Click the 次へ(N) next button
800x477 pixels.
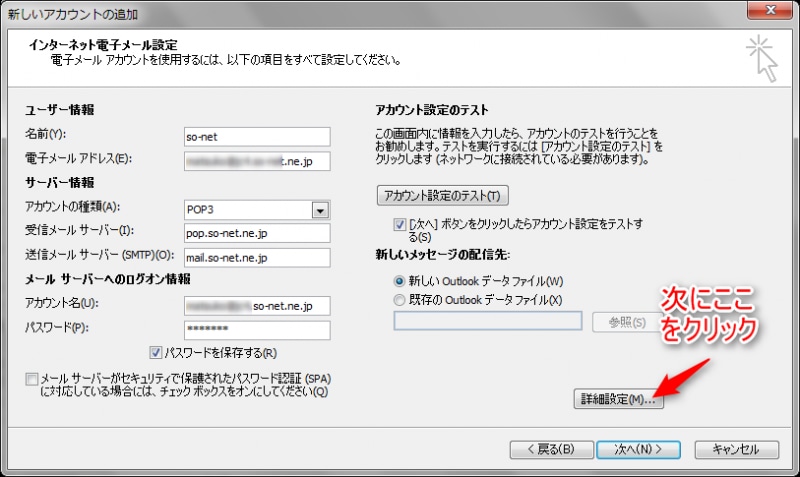click(638, 449)
